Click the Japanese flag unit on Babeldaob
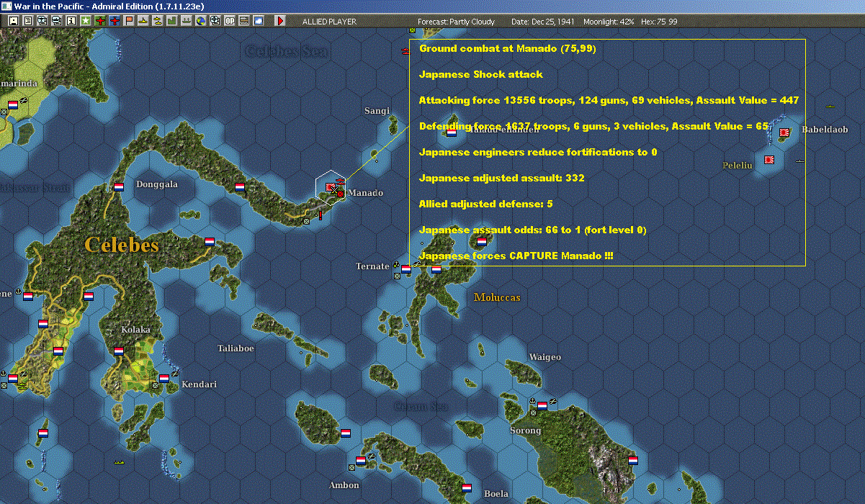This screenshot has height=504, width=865. click(x=784, y=132)
